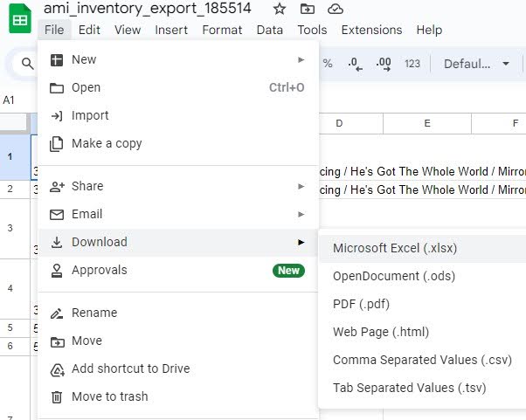Open the File menu
This screenshot has width=526, height=420.
pyautogui.click(x=54, y=30)
